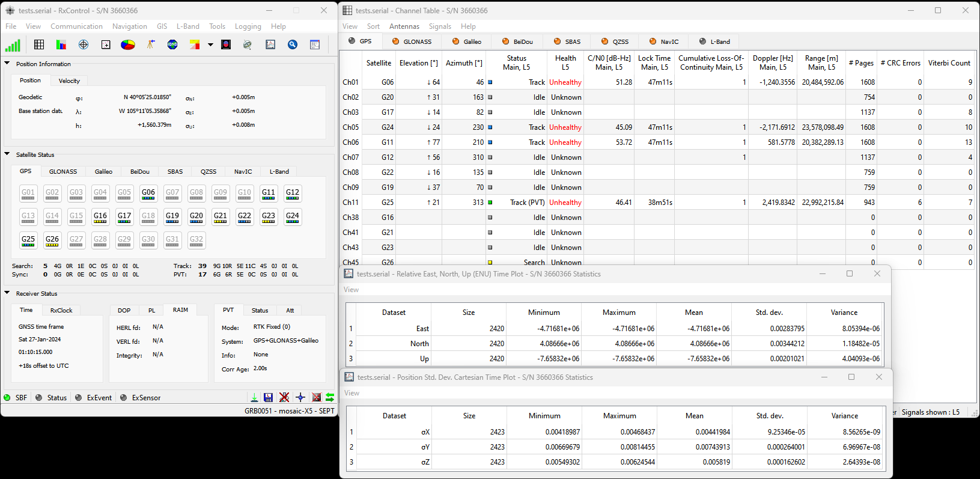Click Ch01 blue Track status square
Image resolution: width=980 pixels, height=479 pixels.
[490, 82]
